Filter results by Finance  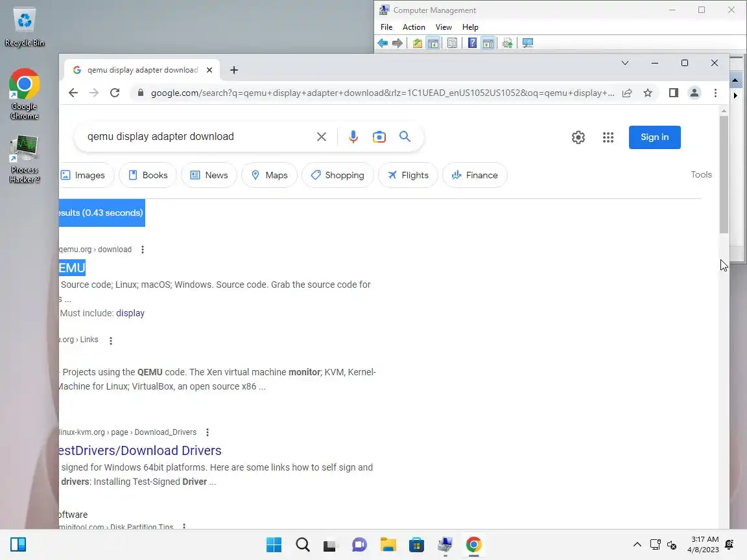point(475,175)
